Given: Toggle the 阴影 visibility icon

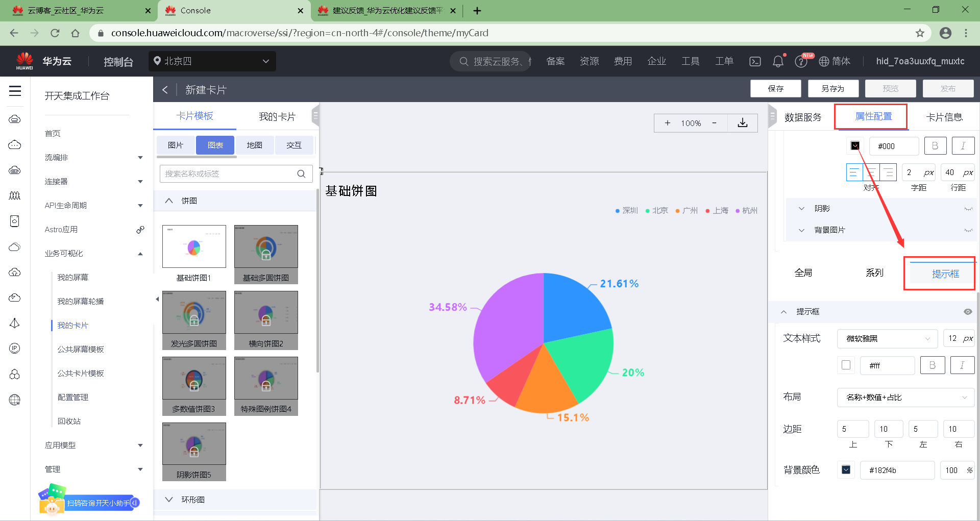Looking at the screenshot, I should pos(968,209).
